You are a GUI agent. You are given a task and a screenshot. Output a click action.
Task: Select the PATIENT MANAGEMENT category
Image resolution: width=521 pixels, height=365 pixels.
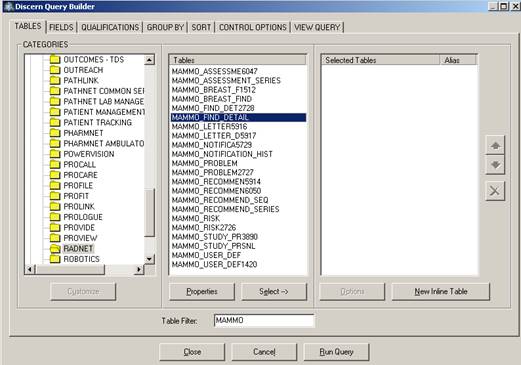point(104,112)
